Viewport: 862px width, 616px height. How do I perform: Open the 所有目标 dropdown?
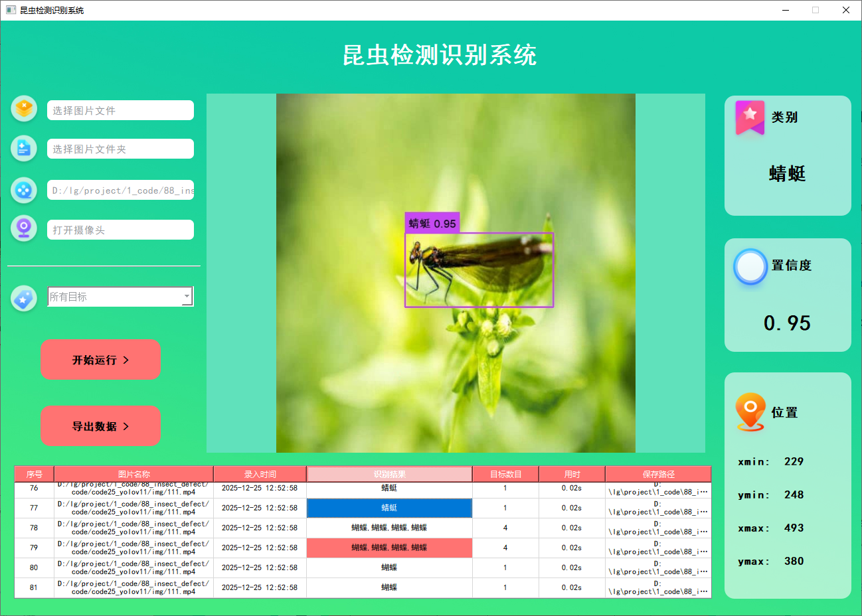coord(120,297)
